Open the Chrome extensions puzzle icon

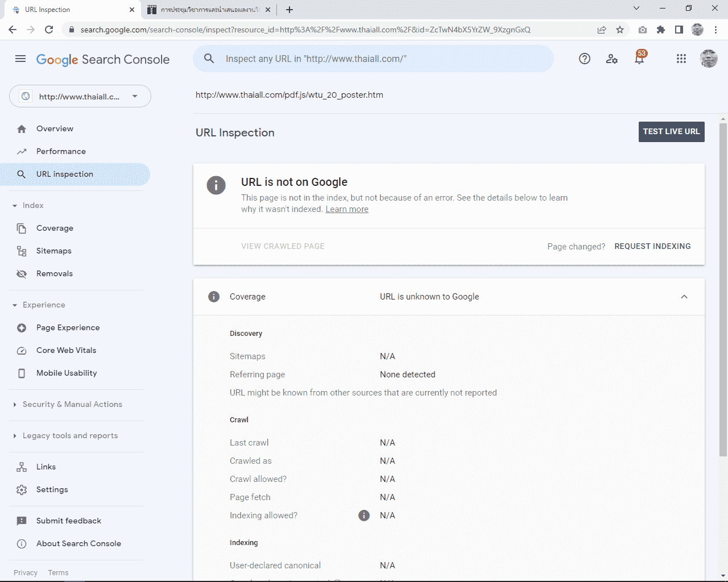[x=660, y=30]
